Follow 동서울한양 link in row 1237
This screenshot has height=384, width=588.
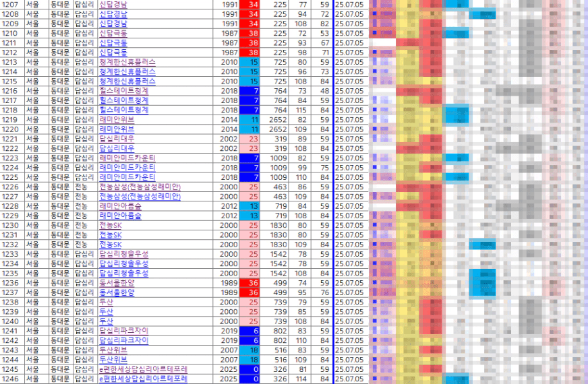point(117,292)
